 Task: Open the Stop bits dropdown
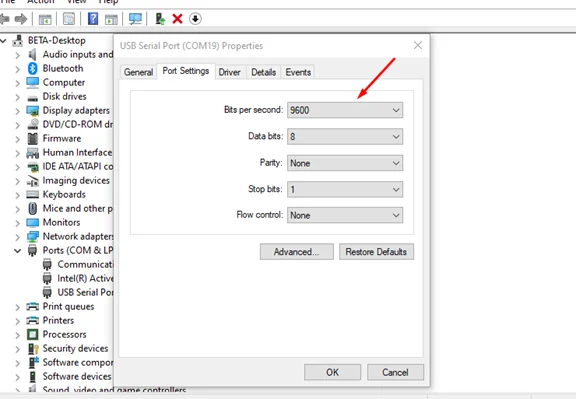[345, 190]
